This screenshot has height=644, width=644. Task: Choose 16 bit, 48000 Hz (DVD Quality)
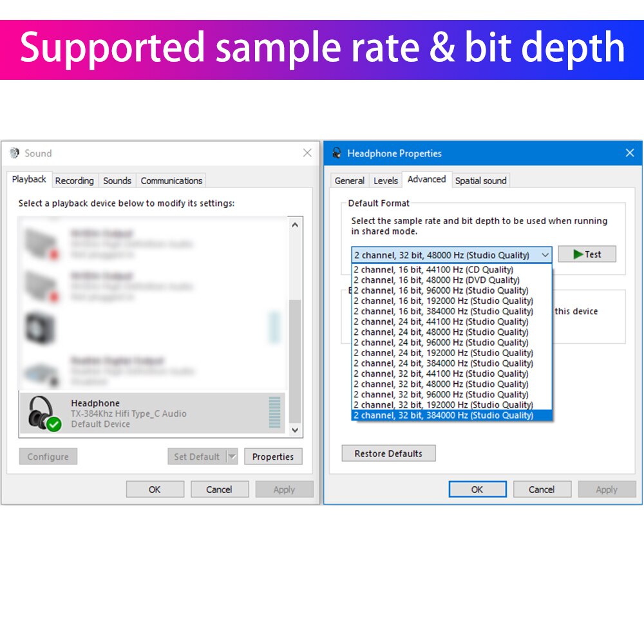pos(452,280)
